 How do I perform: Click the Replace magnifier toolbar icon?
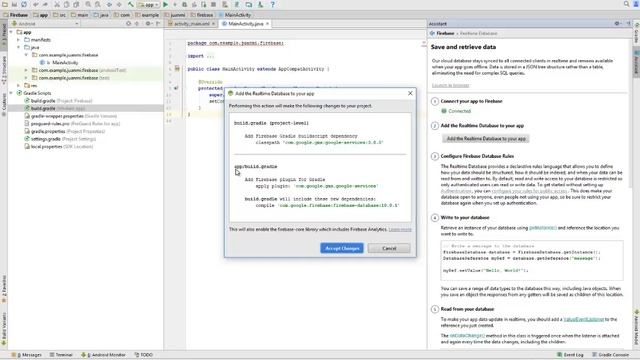pos(98,4)
